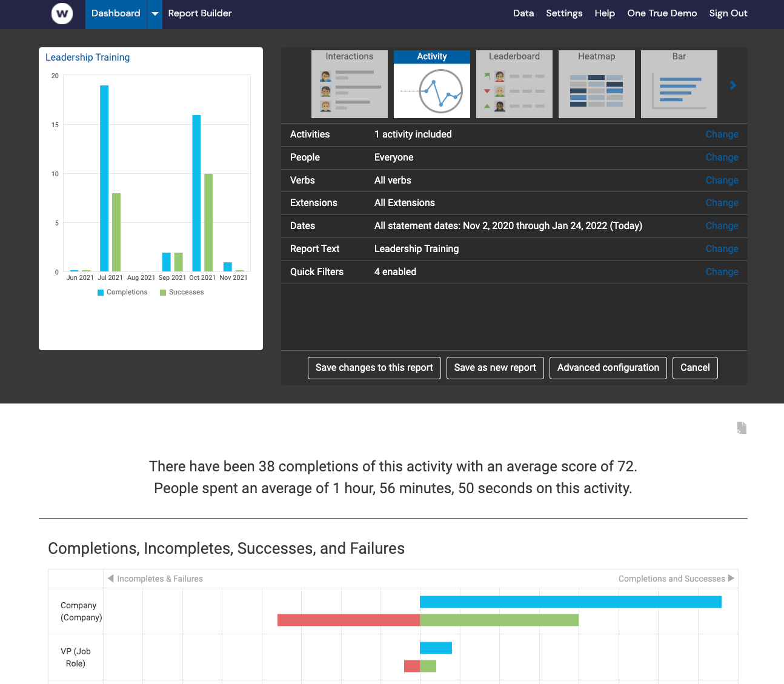Click the Incompletes & Failures arrow
784x684 pixels.
[110, 579]
